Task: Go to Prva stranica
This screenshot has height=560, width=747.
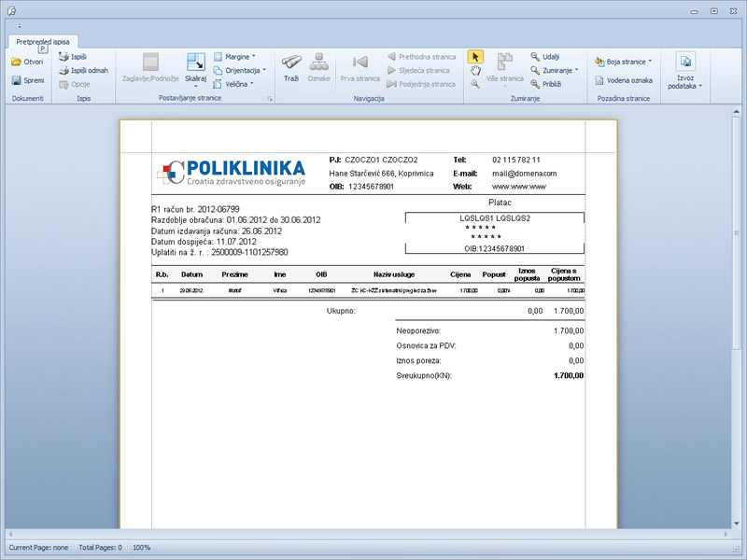Action: click(360, 68)
